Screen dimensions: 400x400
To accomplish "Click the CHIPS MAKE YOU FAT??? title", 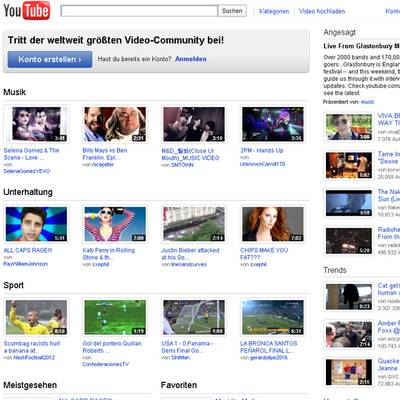I will [264, 254].
